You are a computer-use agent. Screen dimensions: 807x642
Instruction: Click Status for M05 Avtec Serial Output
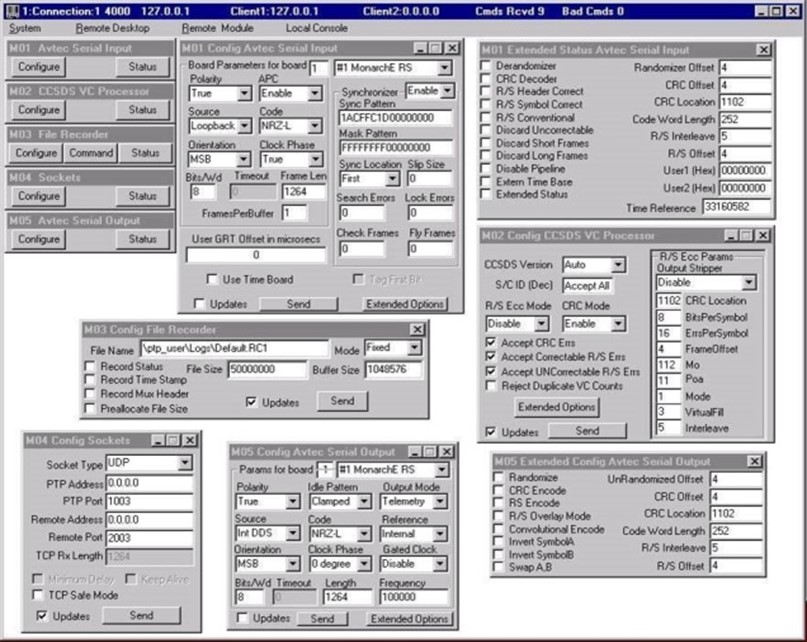click(x=142, y=240)
